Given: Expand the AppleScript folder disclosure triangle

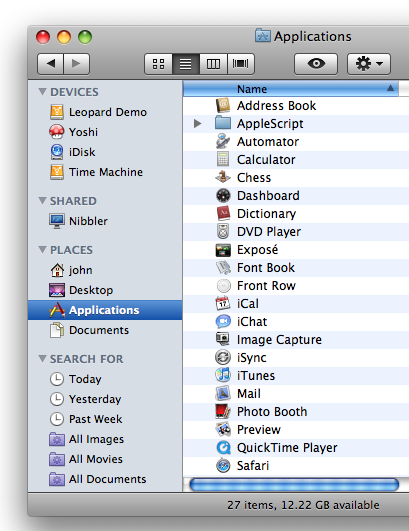Looking at the screenshot, I should pyautogui.click(x=198, y=124).
